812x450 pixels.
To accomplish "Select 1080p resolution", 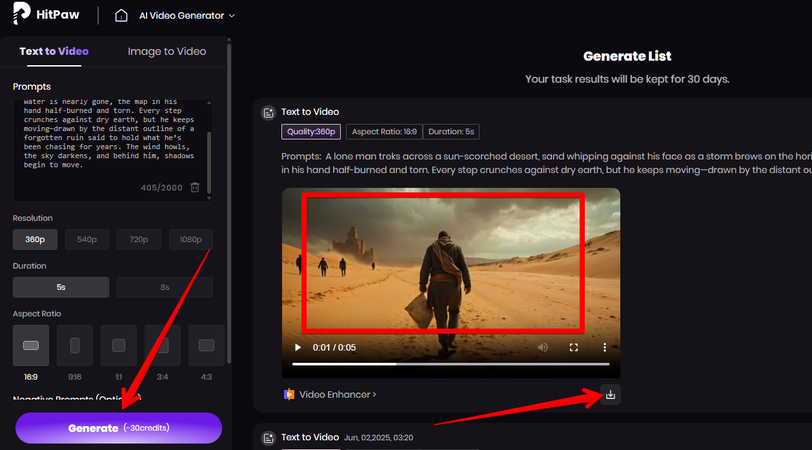I will tap(191, 239).
